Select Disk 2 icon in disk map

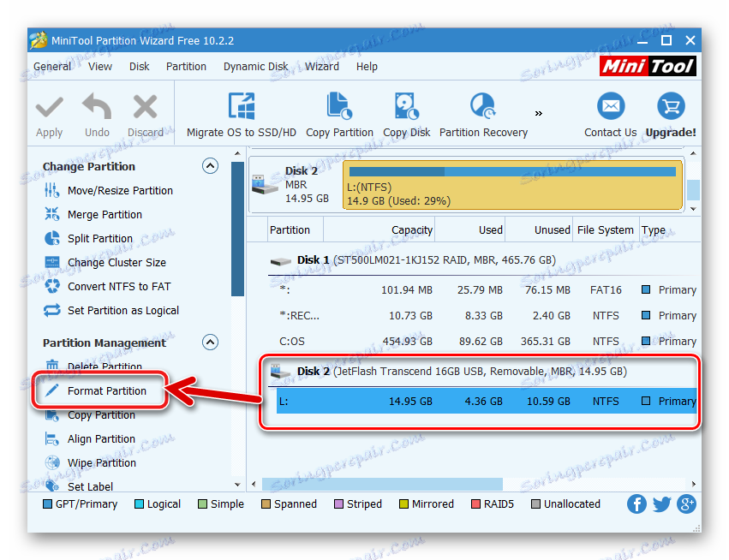click(x=264, y=184)
